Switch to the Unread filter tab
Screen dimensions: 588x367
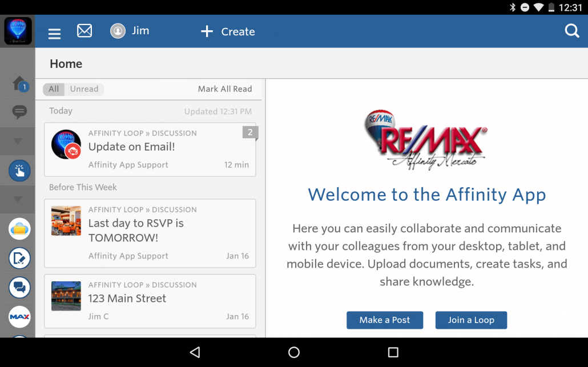coord(84,89)
